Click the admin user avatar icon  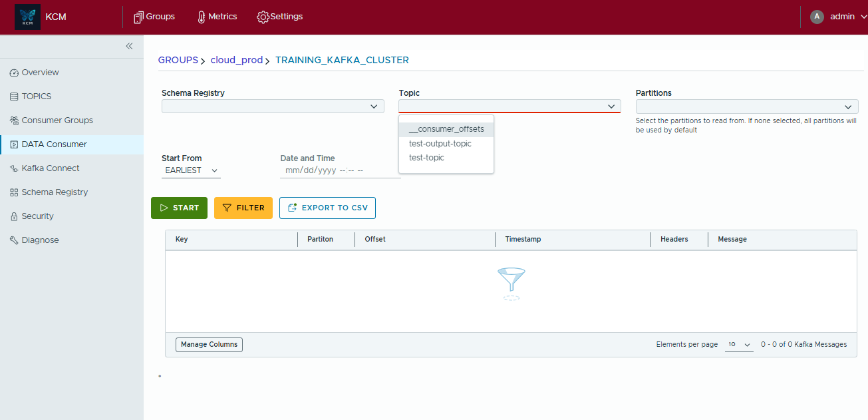point(817,17)
